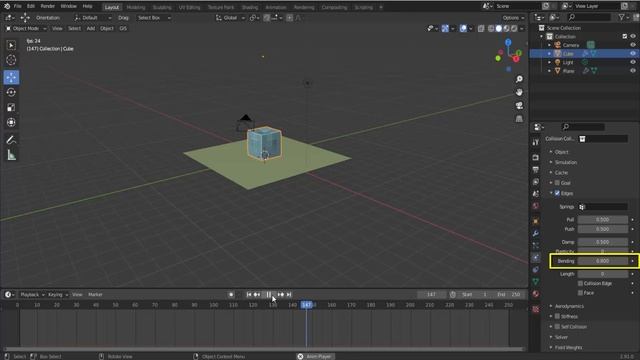640x360 pixels.
Task: Open the Output properties tab
Action: 536,169
